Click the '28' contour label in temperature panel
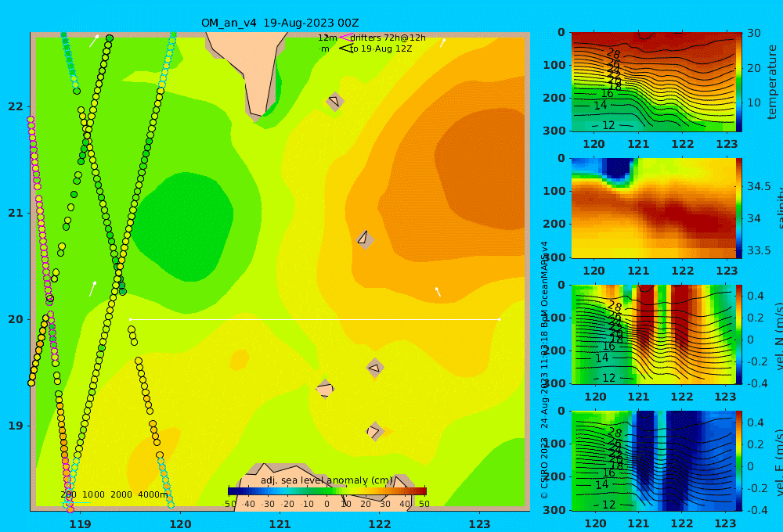The image size is (783, 532). click(x=613, y=53)
